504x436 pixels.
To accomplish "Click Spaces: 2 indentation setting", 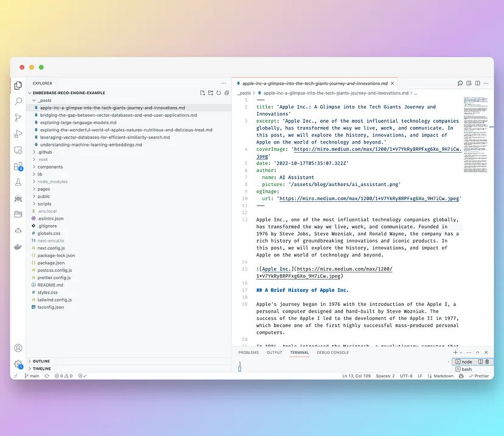I will point(385,376).
